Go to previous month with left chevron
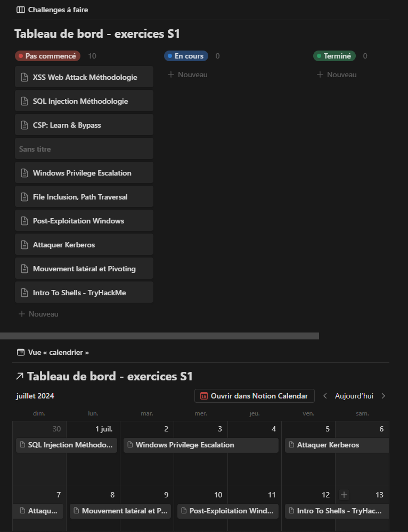Image resolution: width=408 pixels, height=532 pixels. pyautogui.click(x=325, y=396)
